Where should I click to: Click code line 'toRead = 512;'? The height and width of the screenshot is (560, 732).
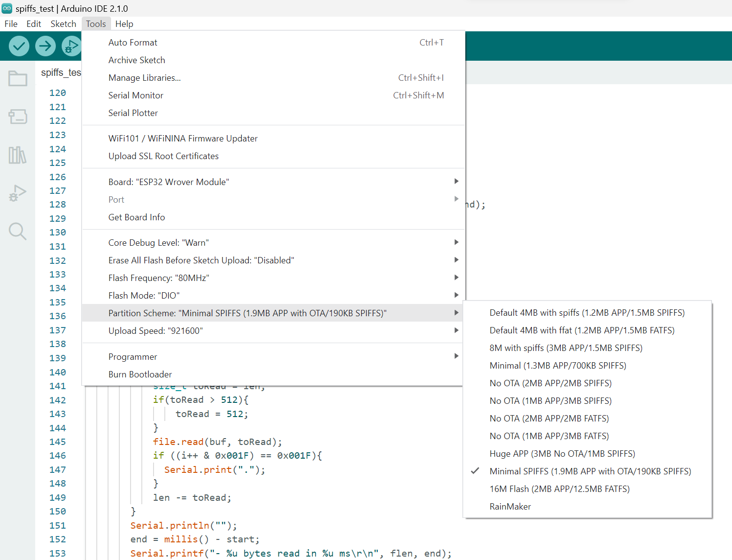click(212, 414)
